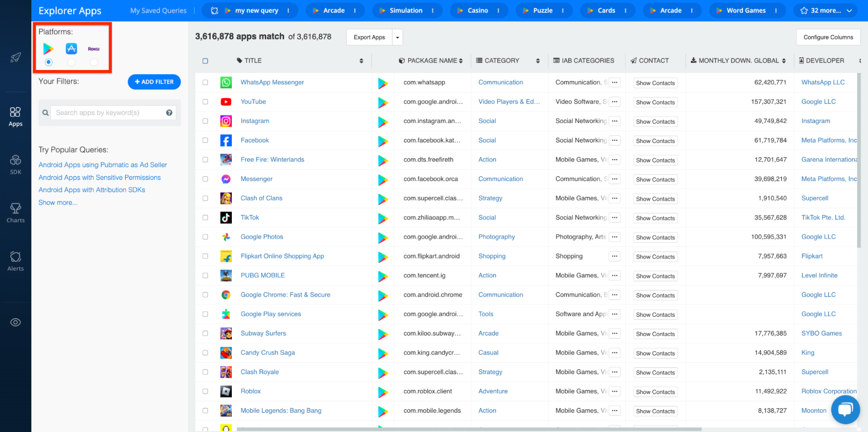Click the Messenger app icon
This screenshot has width=868, height=432.
click(x=226, y=179)
